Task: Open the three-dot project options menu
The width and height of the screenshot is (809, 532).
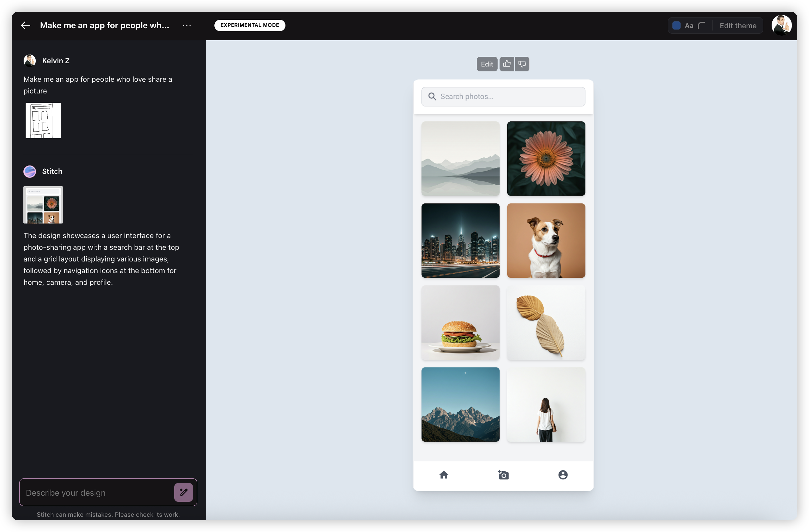Action: (x=187, y=26)
